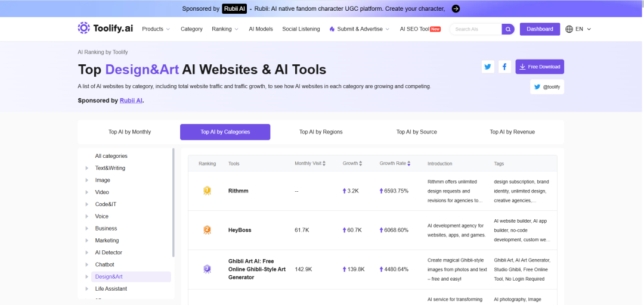The height and width of the screenshot is (305, 644).
Task: Share via the Twitter icon button
Action: pyautogui.click(x=488, y=67)
